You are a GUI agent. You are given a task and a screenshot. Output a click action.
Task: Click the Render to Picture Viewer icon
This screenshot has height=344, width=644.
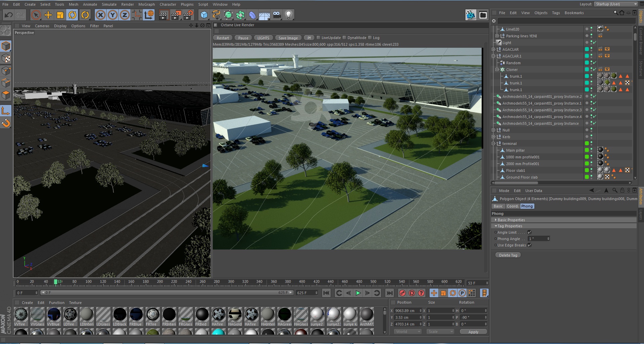click(x=176, y=15)
